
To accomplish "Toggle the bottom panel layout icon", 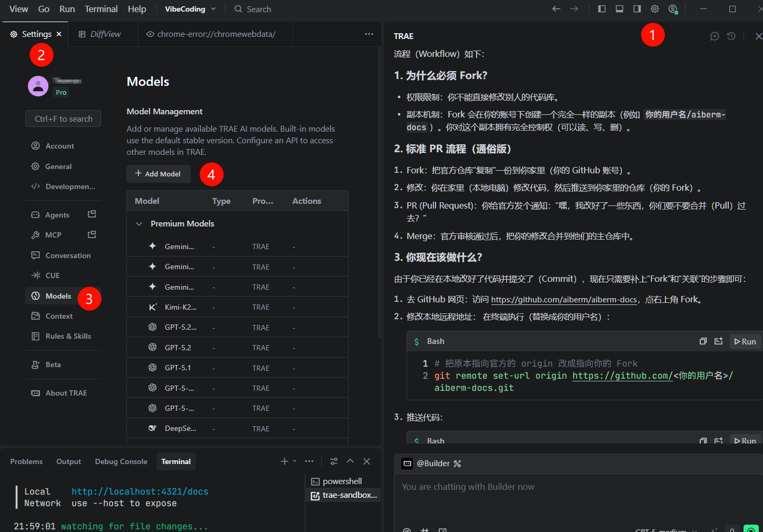I will coord(619,9).
